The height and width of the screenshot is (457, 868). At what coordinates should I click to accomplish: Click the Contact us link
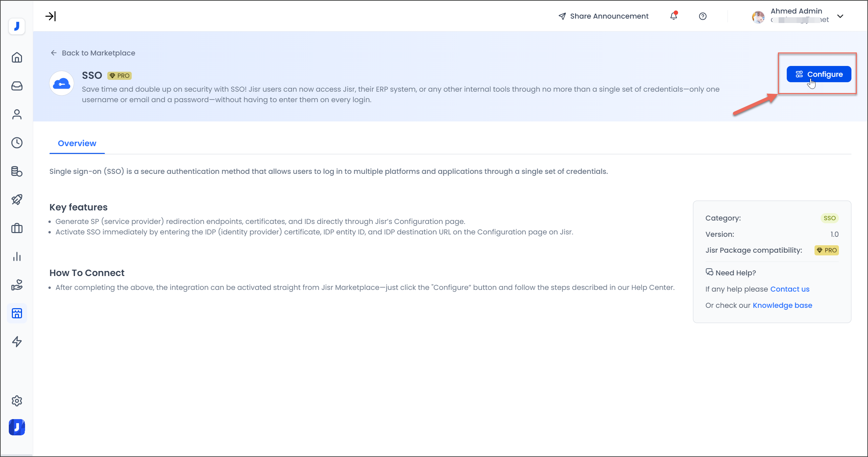[789, 289]
